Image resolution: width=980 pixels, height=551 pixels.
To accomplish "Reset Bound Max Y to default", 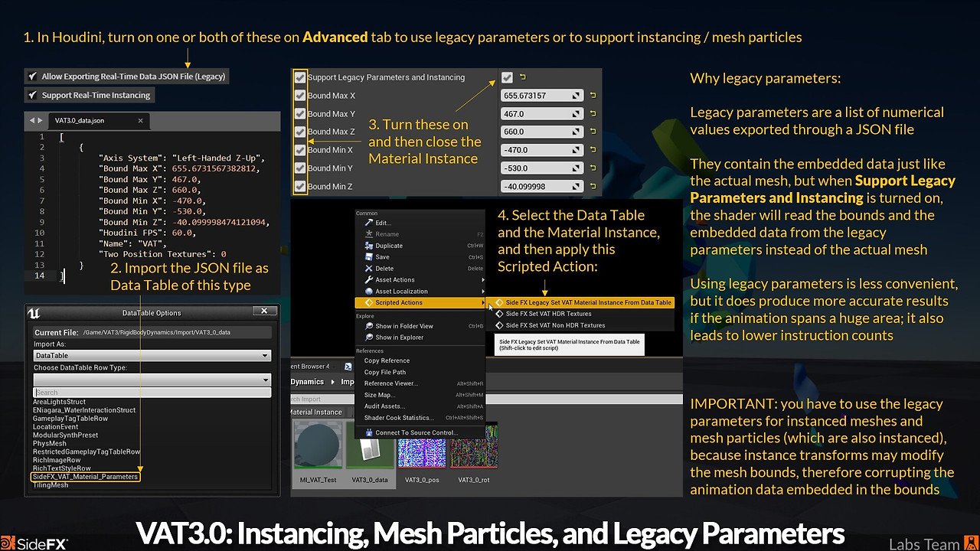I will (592, 113).
